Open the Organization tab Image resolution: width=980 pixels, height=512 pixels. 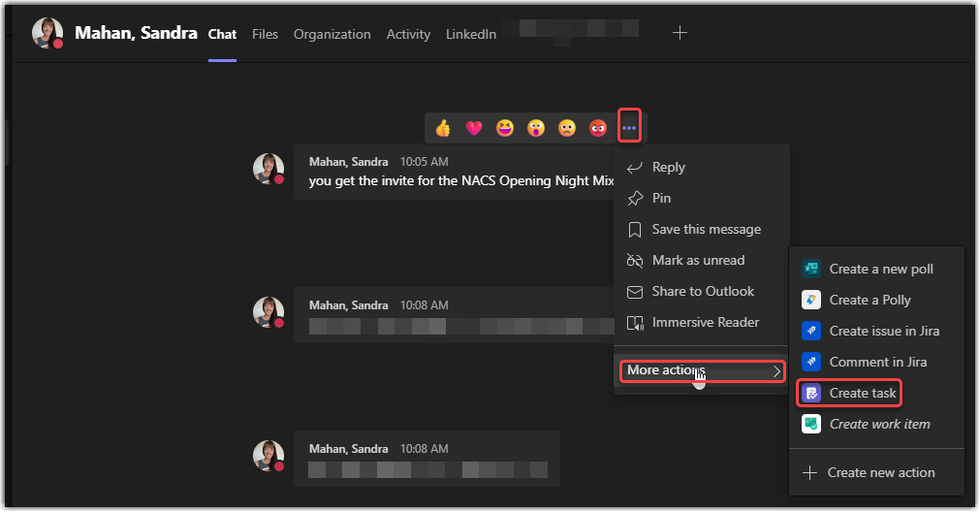pyautogui.click(x=332, y=34)
